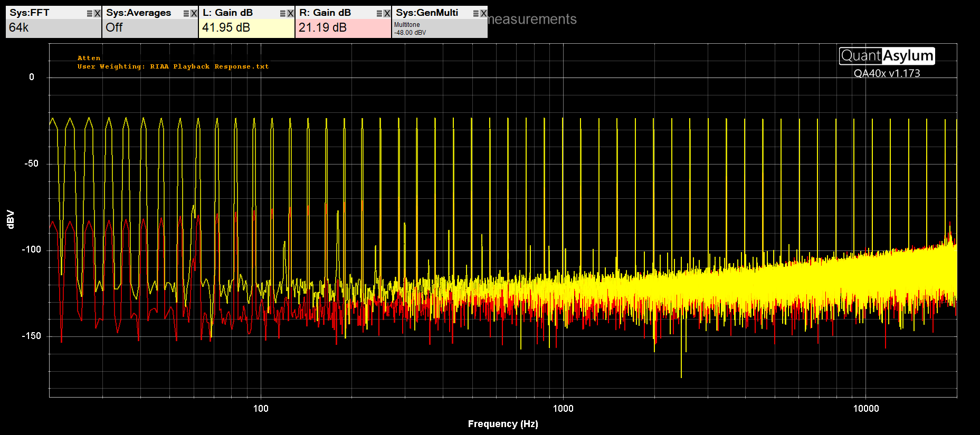980x435 pixels.
Task: Select the -48.00 dBV generator level
Action: tap(410, 33)
